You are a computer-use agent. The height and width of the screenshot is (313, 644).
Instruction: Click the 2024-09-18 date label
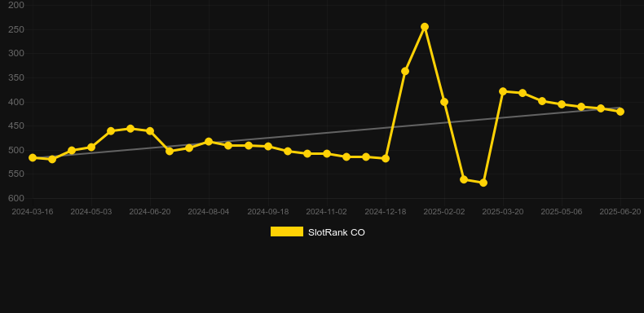pos(267,212)
